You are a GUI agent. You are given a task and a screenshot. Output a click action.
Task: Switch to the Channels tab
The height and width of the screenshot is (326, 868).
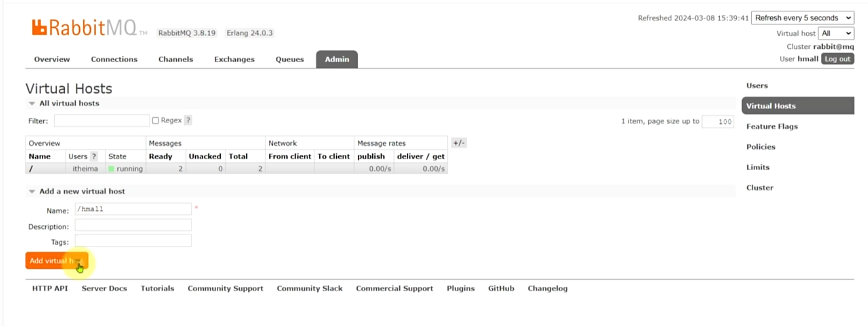pyautogui.click(x=176, y=59)
